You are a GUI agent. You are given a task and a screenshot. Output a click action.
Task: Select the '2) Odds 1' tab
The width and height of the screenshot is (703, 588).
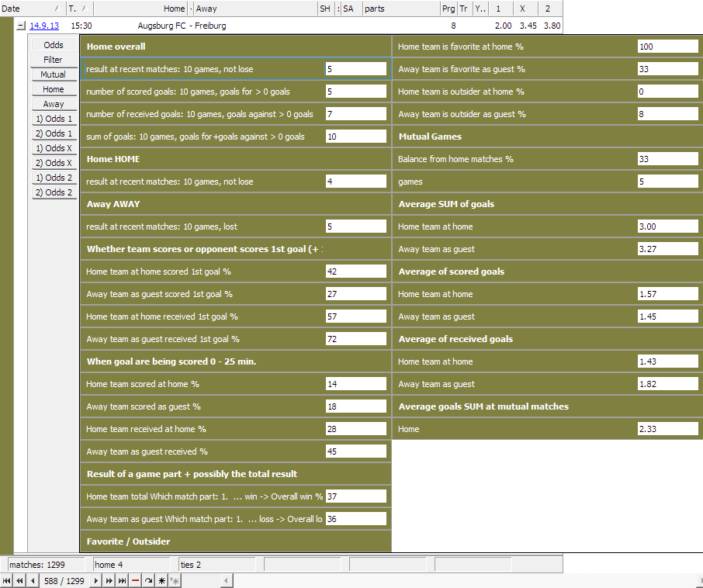point(54,133)
